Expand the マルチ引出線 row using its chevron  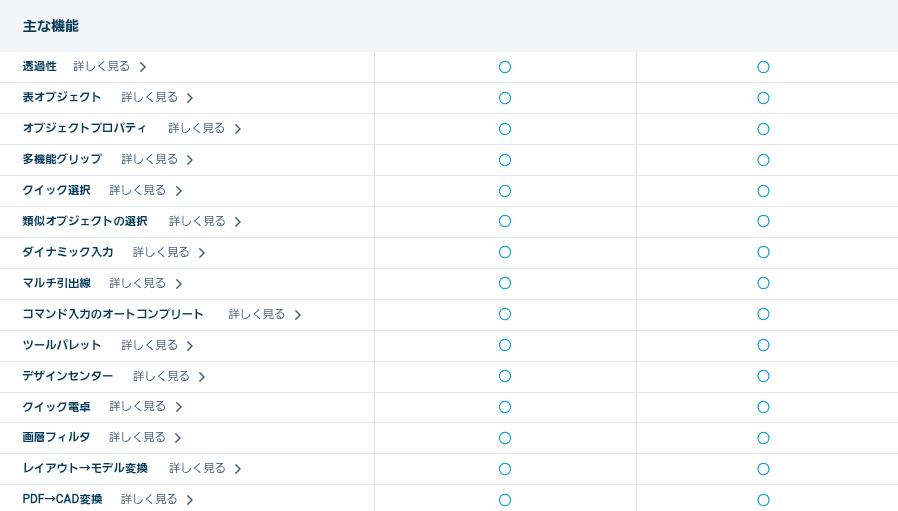(179, 284)
